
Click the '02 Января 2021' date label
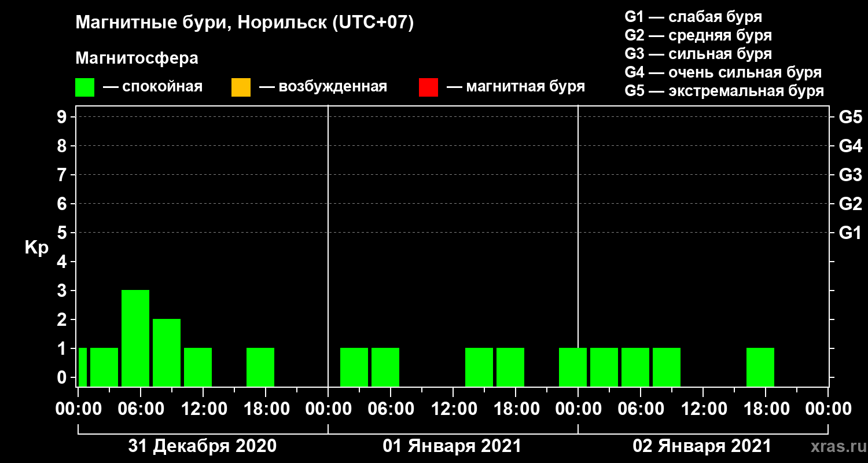(703, 446)
